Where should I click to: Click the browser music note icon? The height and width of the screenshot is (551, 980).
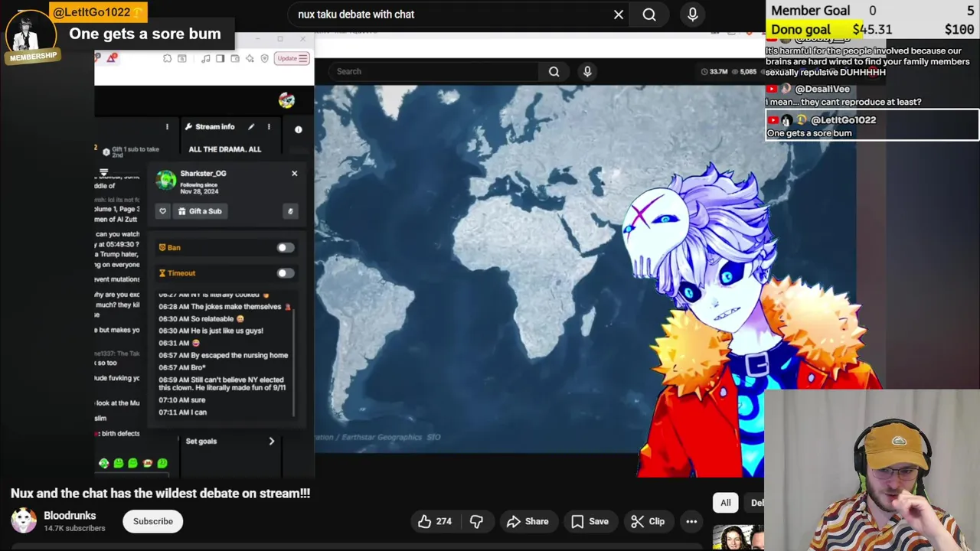click(x=205, y=59)
